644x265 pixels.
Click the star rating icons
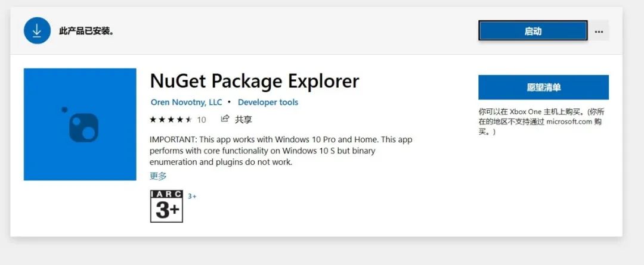[171, 120]
